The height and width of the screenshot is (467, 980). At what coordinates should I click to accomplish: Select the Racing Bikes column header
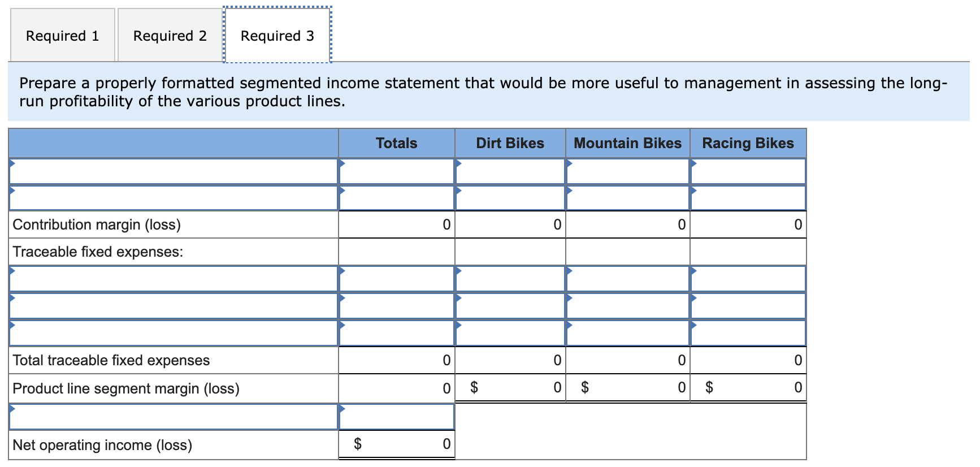tap(748, 143)
